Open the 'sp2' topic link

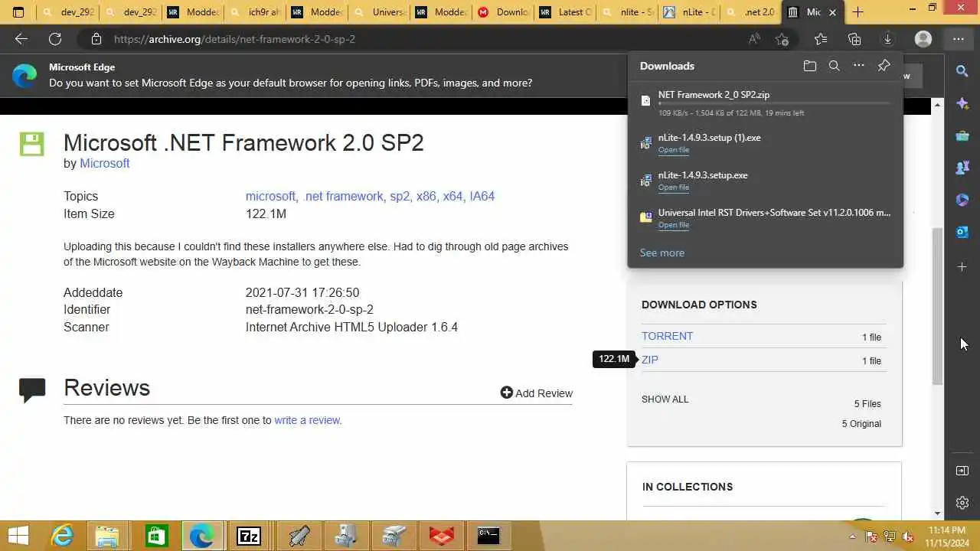click(x=399, y=196)
